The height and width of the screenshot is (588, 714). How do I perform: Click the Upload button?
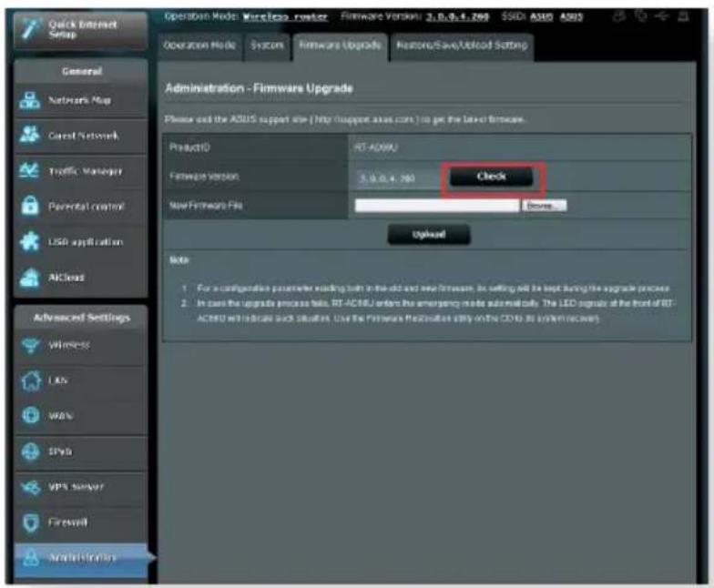pos(428,235)
